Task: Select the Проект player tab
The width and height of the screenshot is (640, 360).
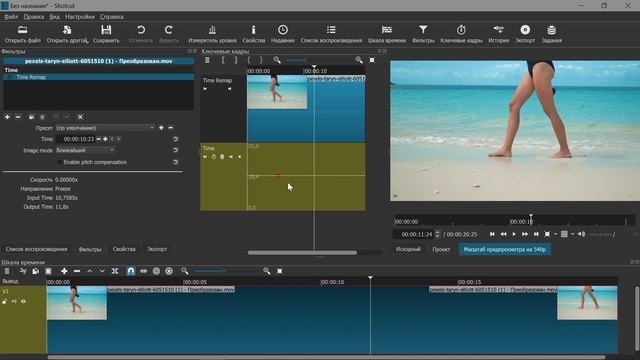Action: (441, 249)
